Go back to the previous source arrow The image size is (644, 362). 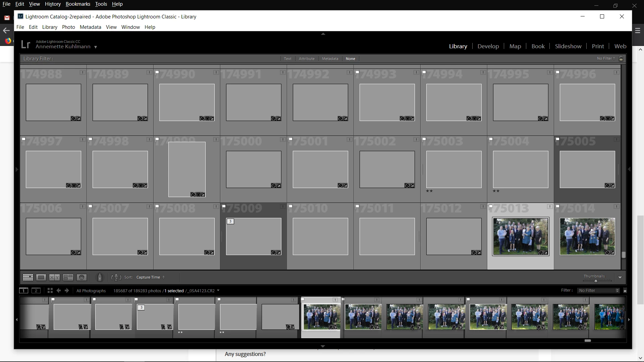coord(59,291)
